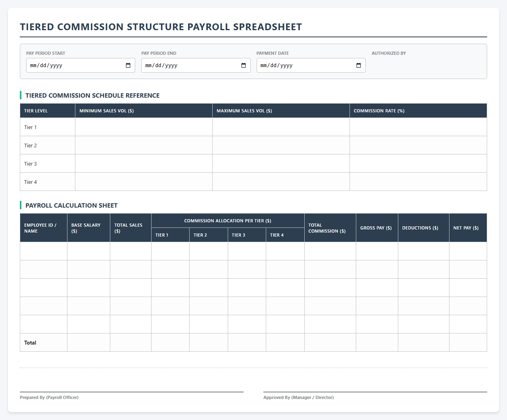507x420 pixels.
Task: Click first payroll row Employee ID cell
Action: pos(44,251)
